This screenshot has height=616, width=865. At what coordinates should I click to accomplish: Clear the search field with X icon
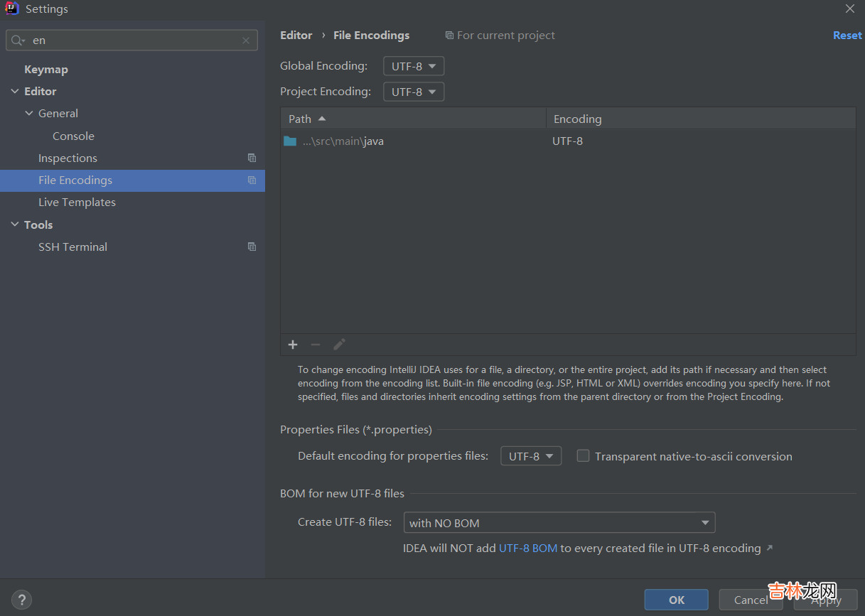pos(246,40)
